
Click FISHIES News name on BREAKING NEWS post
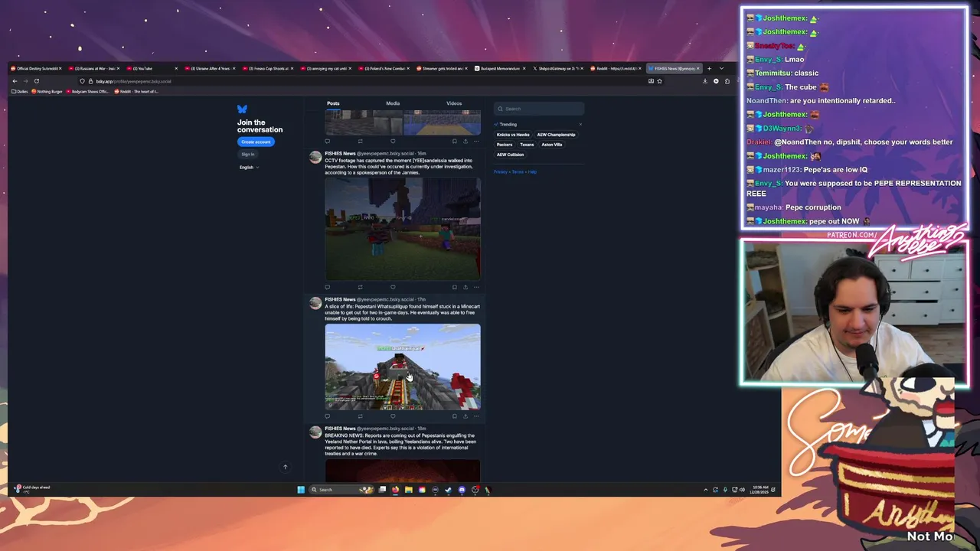[x=339, y=429]
